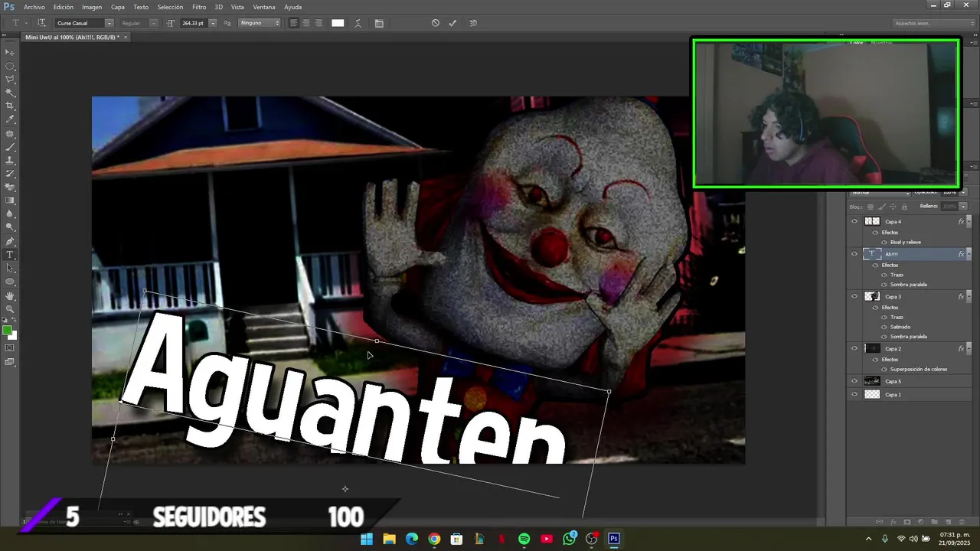Open the Character and Paragraph panels
The width and height of the screenshot is (980, 551).
(x=379, y=23)
